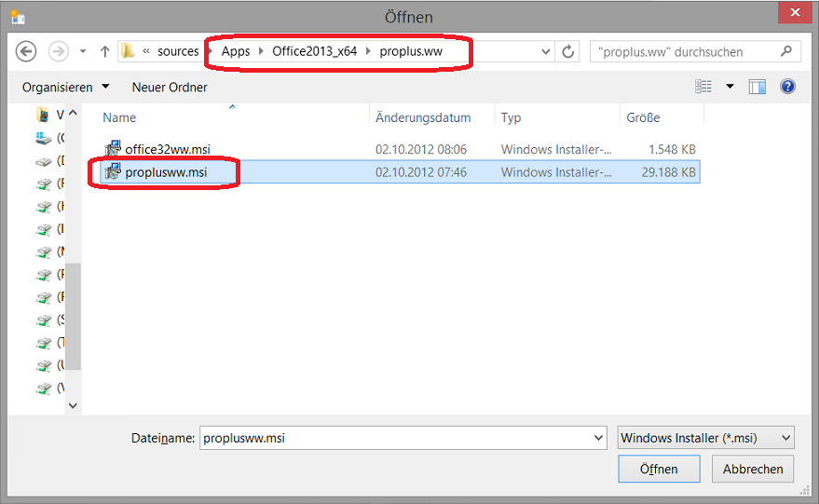Close the Öffnen dialog window
This screenshot has height=504, width=819.
click(x=795, y=12)
